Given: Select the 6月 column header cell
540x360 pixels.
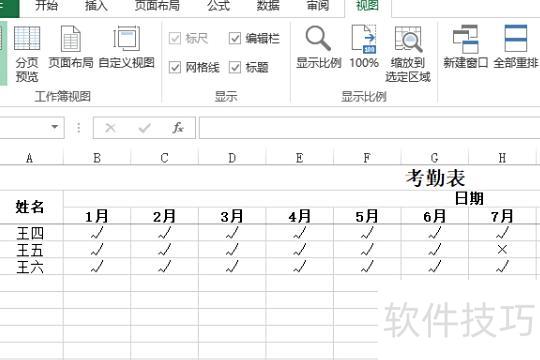Looking at the screenshot, I should coord(435,216).
